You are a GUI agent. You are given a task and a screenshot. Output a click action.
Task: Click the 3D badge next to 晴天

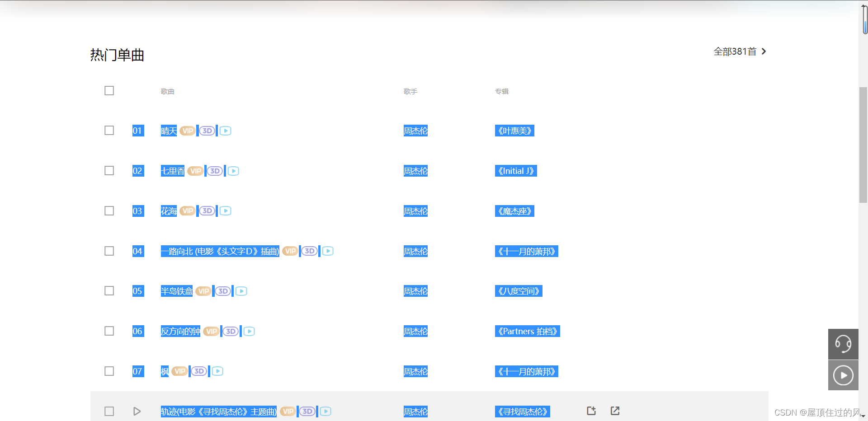point(207,131)
